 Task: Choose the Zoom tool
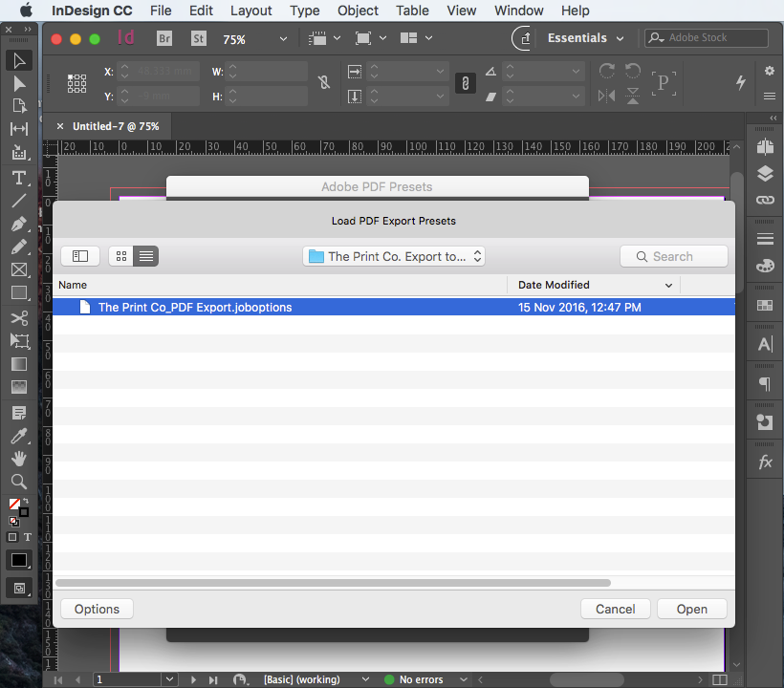[19, 482]
